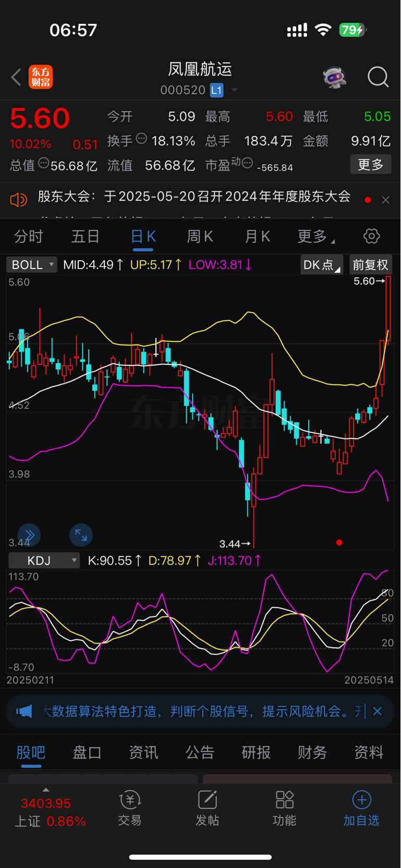Tap the 3.44 low price label
Screen dimensions: 401x868
(x=235, y=544)
